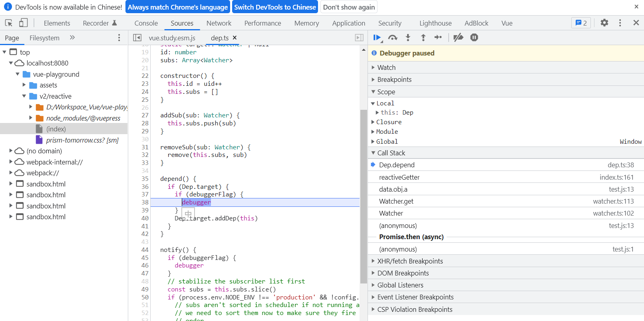Open the vue.study.esm.js file tab
Image resolution: width=644 pixels, height=321 pixels.
click(x=172, y=38)
